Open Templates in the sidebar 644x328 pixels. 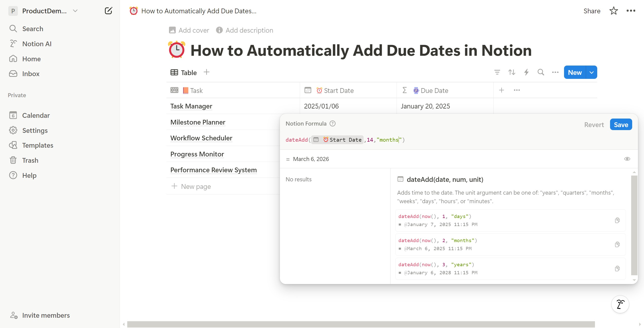[38, 145]
